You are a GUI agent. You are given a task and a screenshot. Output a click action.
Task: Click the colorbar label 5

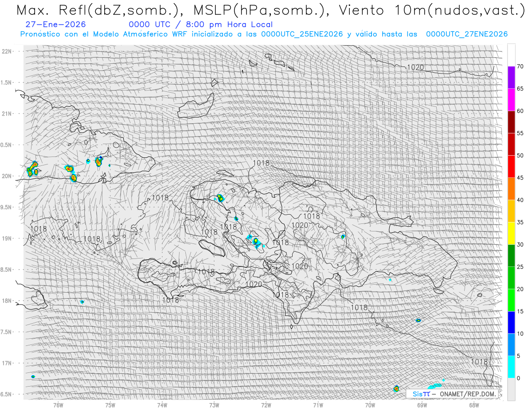[x=518, y=356]
